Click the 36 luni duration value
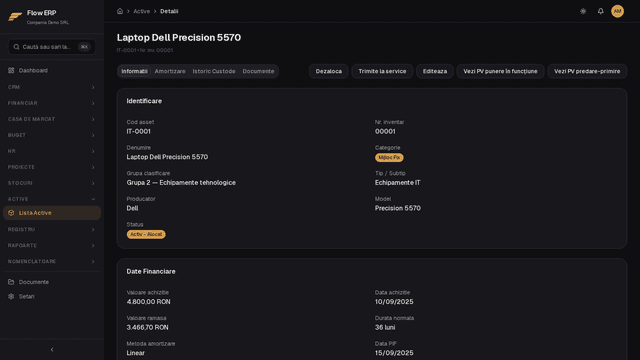Image resolution: width=640 pixels, height=360 pixels. (385, 327)
